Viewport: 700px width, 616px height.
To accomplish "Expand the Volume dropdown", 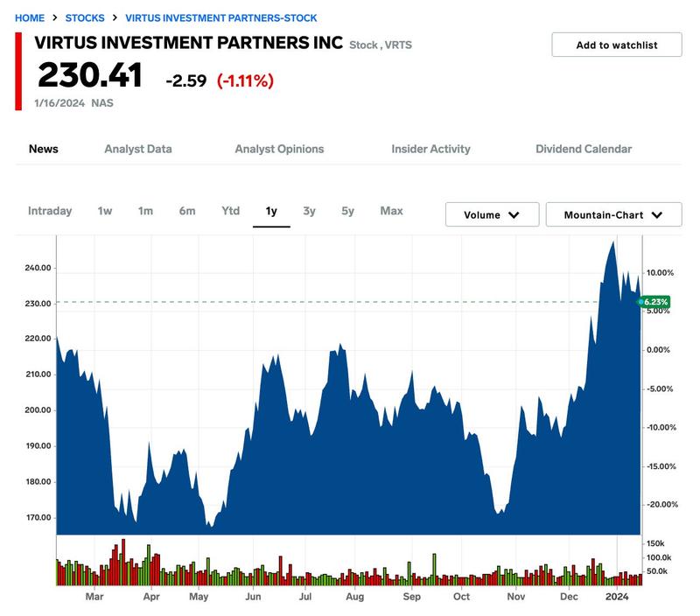I will [492, 214].
